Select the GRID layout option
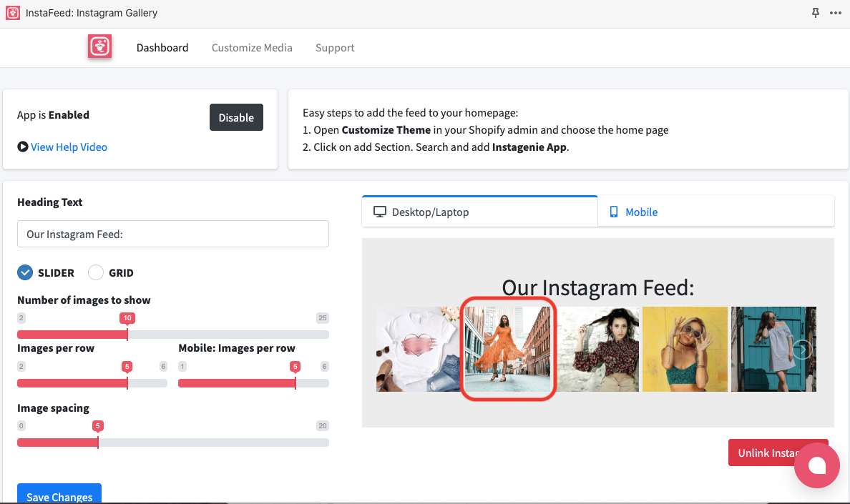The image size is (850, 504). [x=96, y=272]
